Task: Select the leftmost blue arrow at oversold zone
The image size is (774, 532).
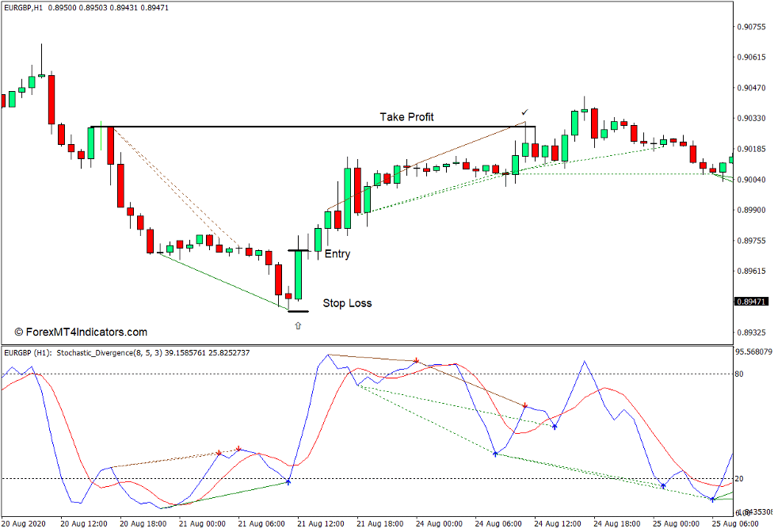Action: coord(288,481)
